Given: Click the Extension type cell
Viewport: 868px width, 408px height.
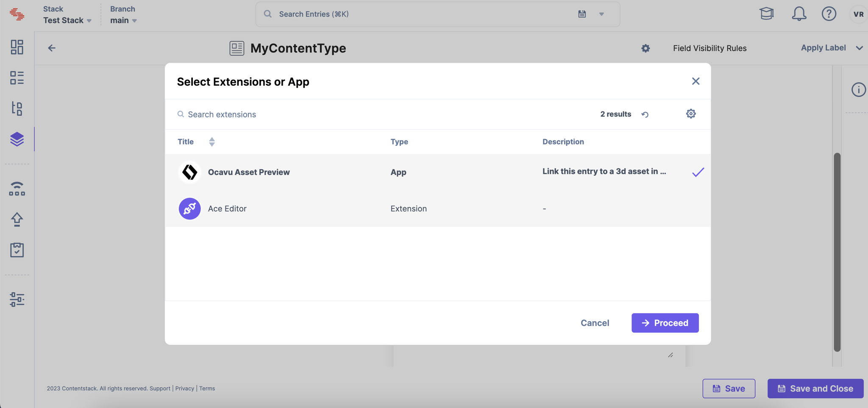Looking at the screenshot, I should click(409, 208).
